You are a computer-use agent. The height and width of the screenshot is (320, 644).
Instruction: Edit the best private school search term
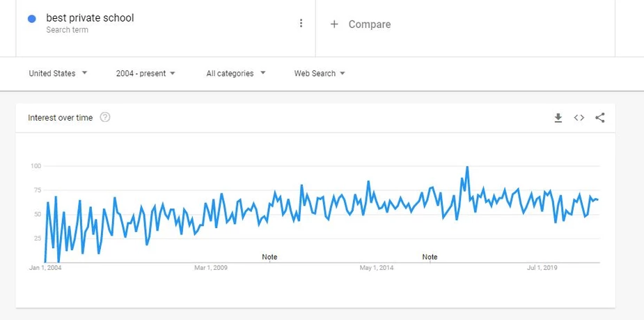click(90, 18)
